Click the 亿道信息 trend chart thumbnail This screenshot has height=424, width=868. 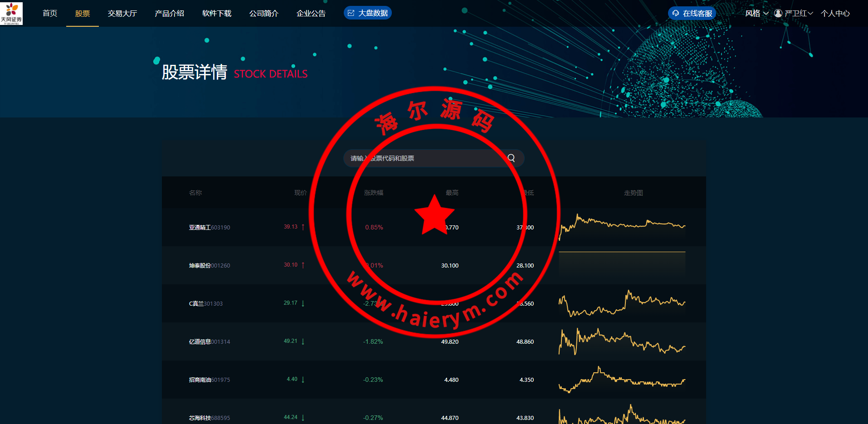621,341
